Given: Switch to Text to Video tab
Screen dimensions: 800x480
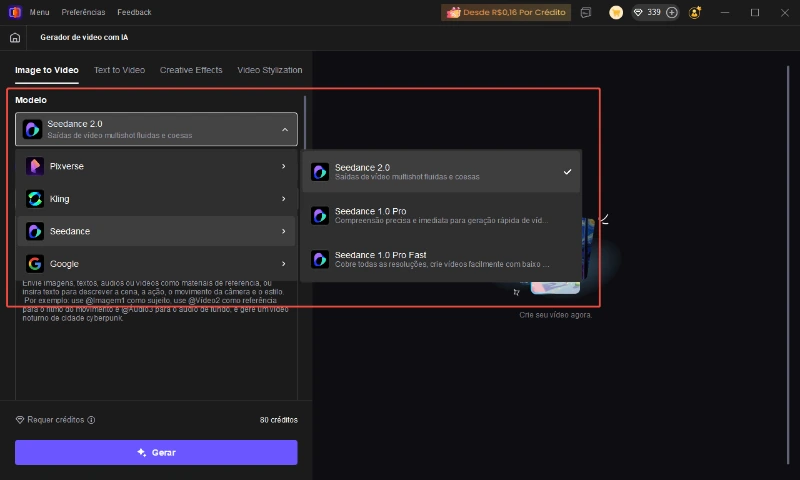Looking at the screenshot, I should pos(119,70).
